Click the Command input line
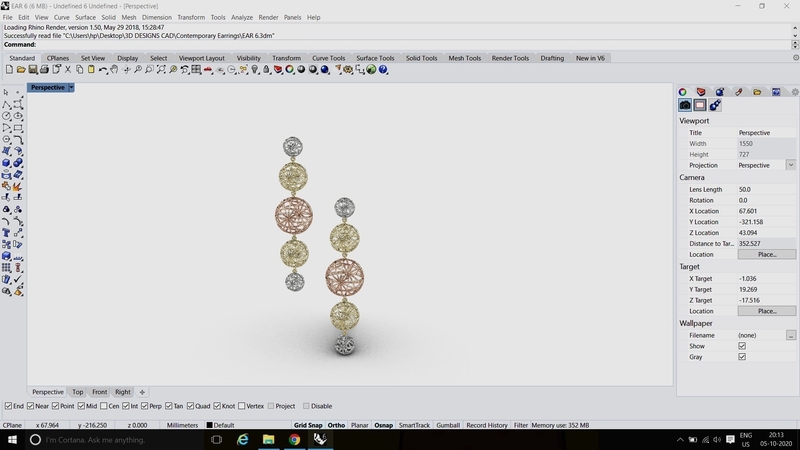The image size is (800, 450). click(398, 45)
